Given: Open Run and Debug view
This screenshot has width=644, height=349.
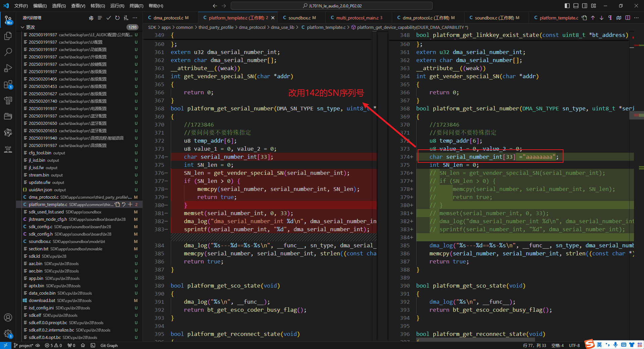Looking at the screenshot, I should 8,68.
